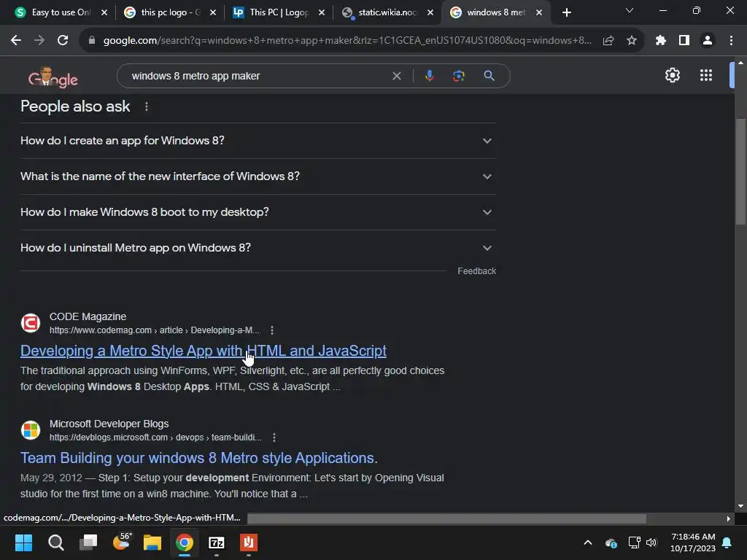Go to Google home via logo
Screen dimensions: 747x560
click(53, 77)
